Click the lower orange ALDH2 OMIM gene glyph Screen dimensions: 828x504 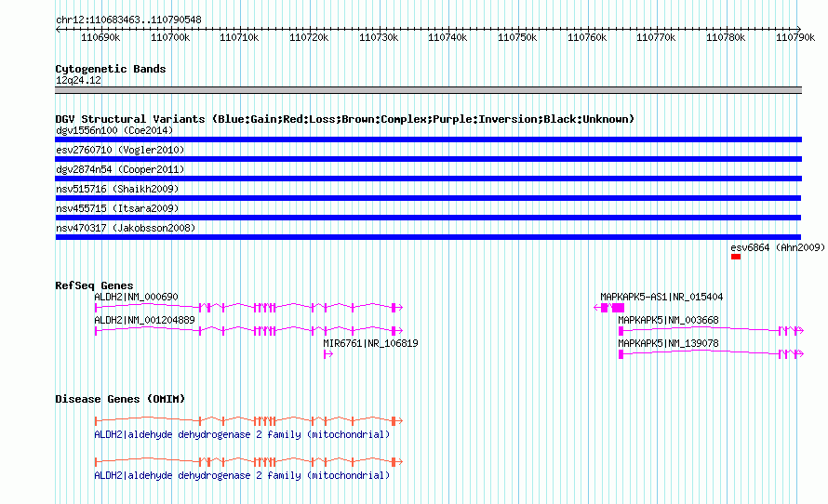(x=248, y=462)
